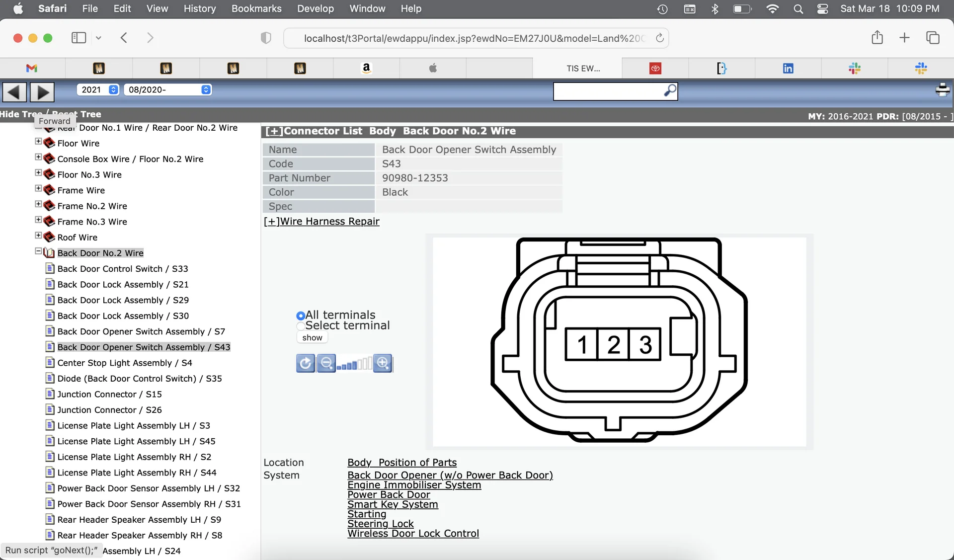Click the print icon
The height and width of the screenshot is (560, 954).
coord(942,90)
